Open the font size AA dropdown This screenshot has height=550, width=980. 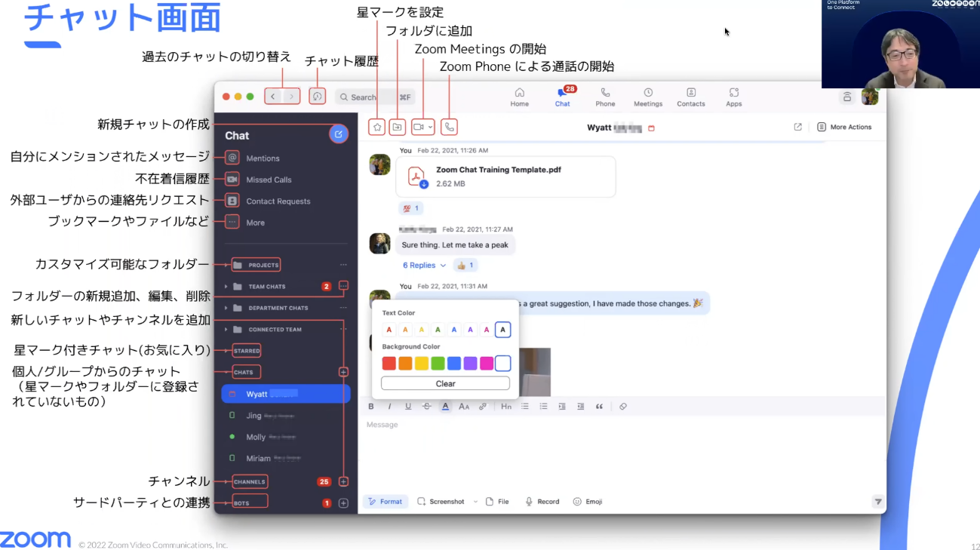click(x=464, y=407)
